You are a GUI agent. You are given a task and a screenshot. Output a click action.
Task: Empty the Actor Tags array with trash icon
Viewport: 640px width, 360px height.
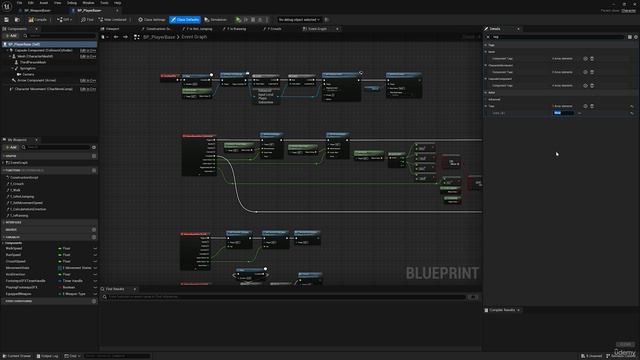pos(592,106)
